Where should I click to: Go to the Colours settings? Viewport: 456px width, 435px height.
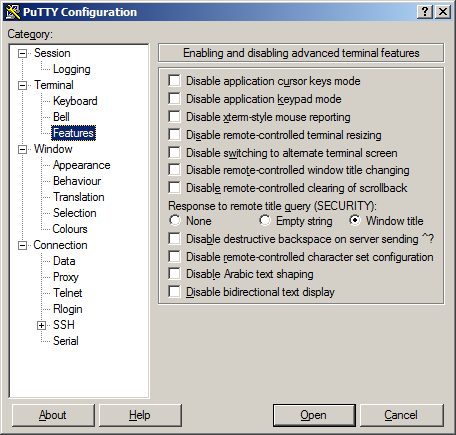point(70,229)
